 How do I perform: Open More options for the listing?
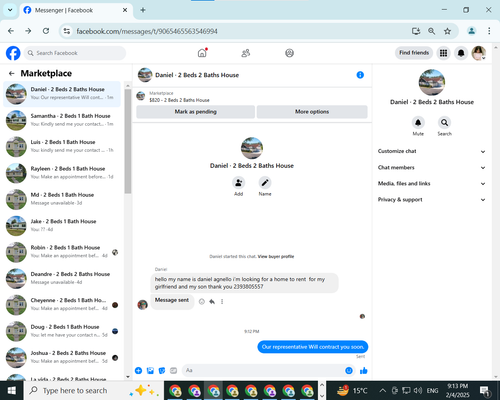tap(312, 112)
